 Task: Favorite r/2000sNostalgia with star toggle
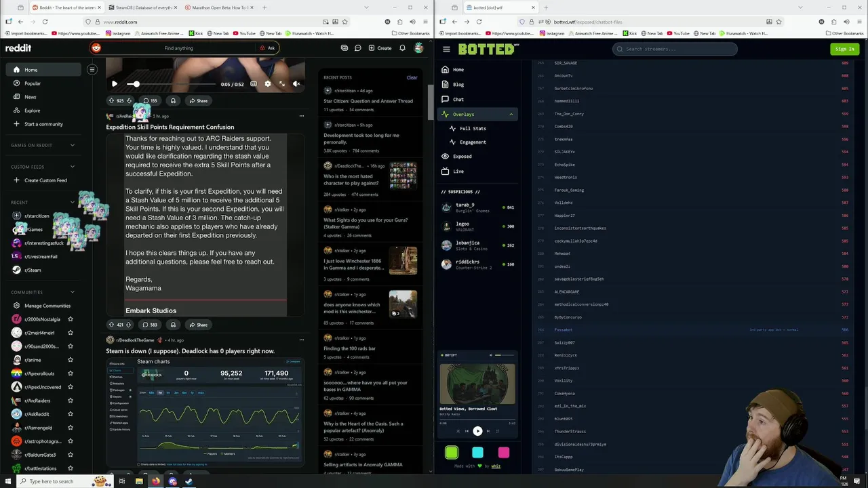point(71,319)
